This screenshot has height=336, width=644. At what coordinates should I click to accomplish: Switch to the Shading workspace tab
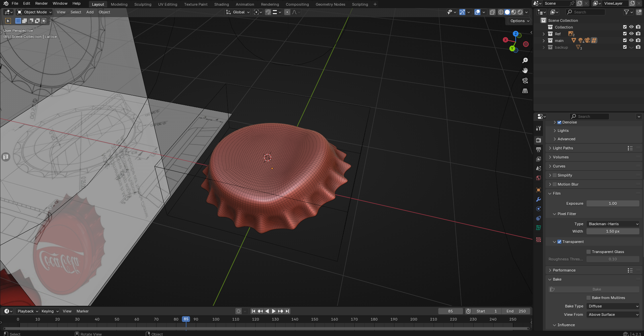point(221,4)
